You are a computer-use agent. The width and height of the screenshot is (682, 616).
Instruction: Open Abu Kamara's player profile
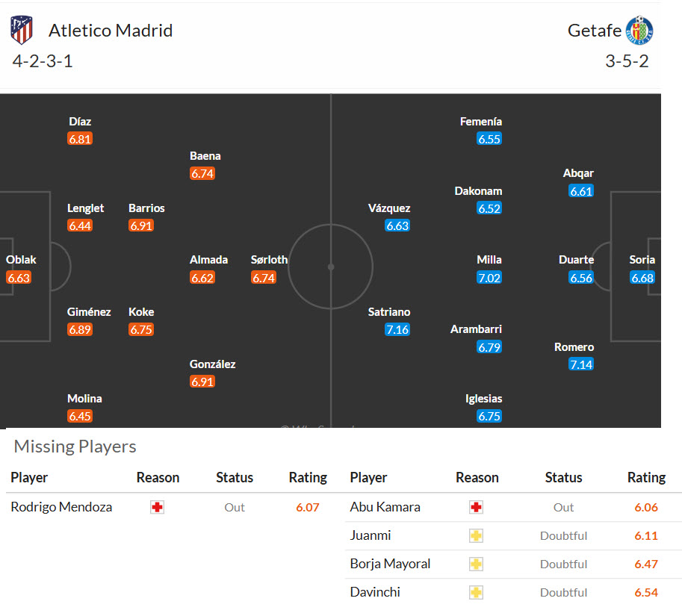[384, 507]
